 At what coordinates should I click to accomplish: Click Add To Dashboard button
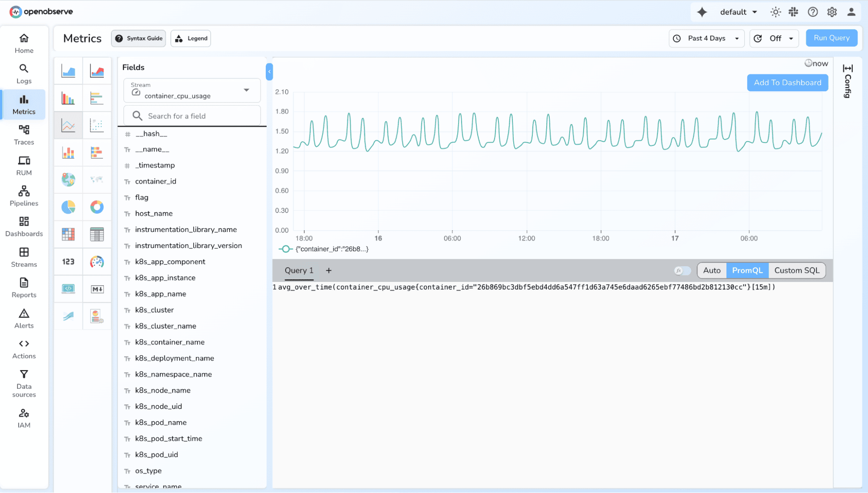787,83
